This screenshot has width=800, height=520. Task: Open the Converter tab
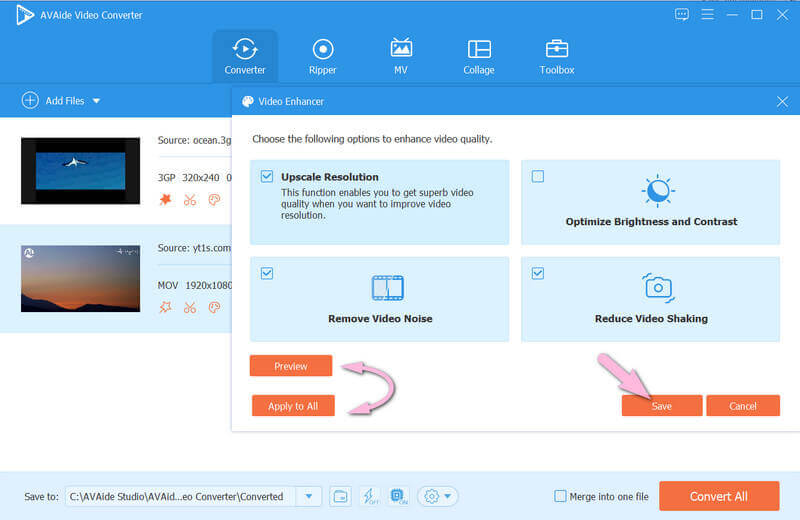pyautogui.click(x=245, y=57)
